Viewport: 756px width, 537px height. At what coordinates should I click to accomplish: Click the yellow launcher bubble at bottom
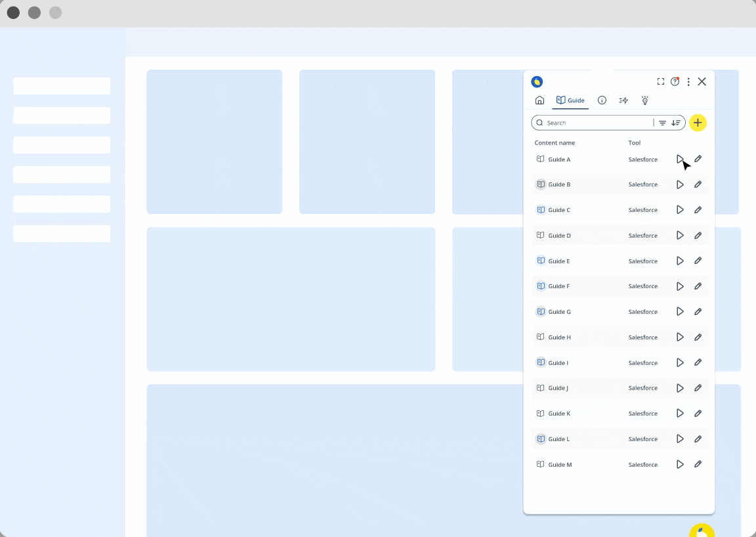click(702, 530)
